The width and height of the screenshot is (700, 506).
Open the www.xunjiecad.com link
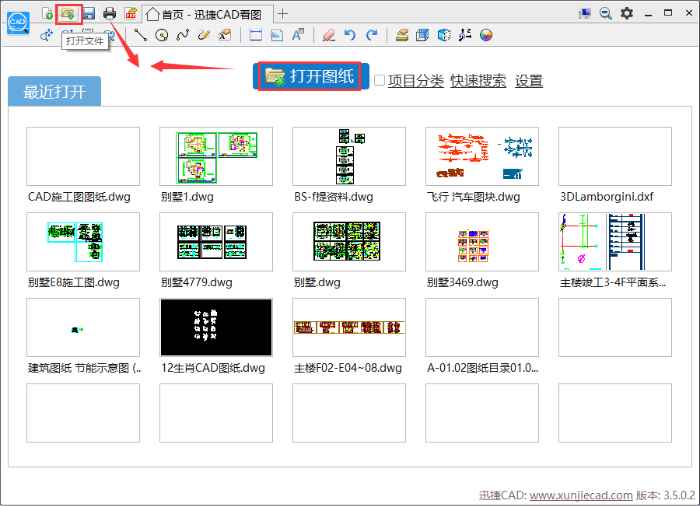pos(580,495)
